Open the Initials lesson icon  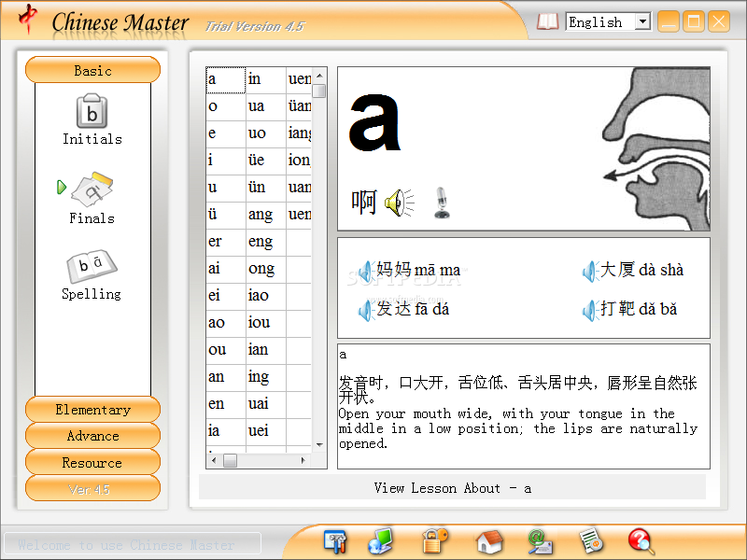point(92,111)
